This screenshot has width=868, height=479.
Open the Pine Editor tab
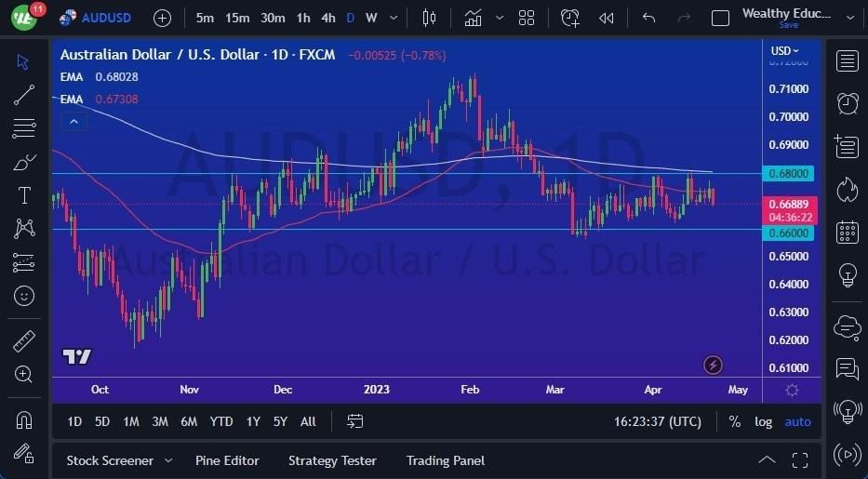[227, 460]
